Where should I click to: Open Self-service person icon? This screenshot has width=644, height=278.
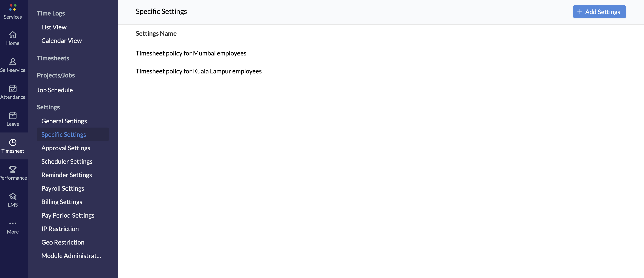pos(13,62)
